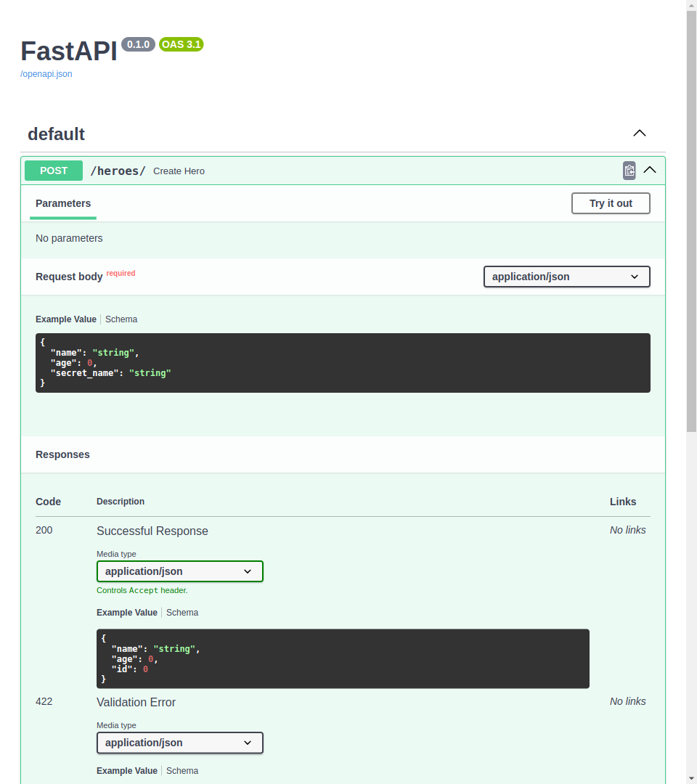Viewport: 697px width, 784px height.
Task: Copy the /heroes/ endpoint path to clipboard
Action: click(629, 171)
